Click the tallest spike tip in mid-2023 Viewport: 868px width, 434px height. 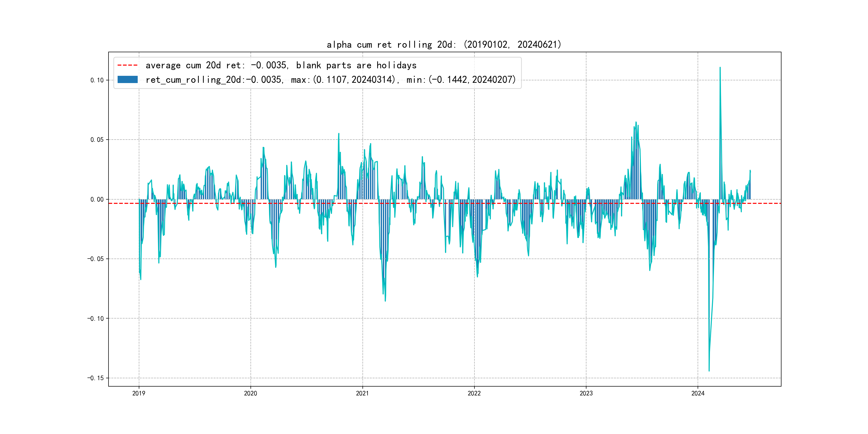tap(636, 122)
